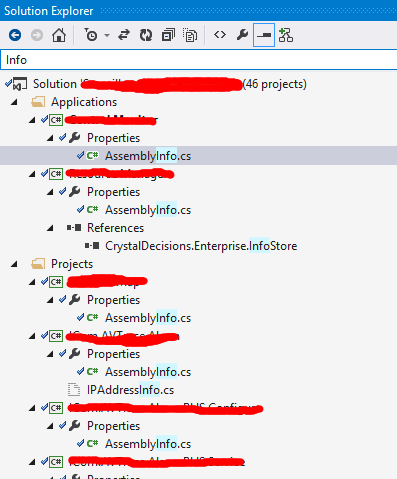Click the search box containing 'Info'
This screenshot has height=479, width=397.
[199, 60]
